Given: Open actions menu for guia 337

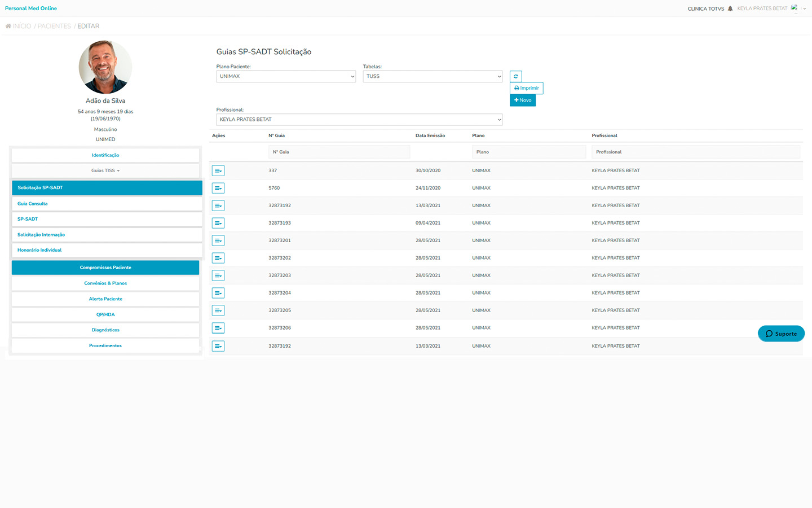Looking at the screenshot, I should tap(218, 170).
